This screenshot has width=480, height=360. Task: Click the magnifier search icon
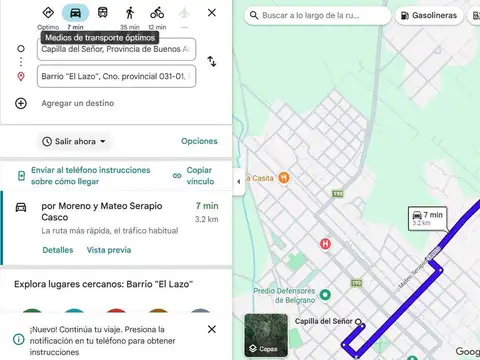[x=254, y=15]
